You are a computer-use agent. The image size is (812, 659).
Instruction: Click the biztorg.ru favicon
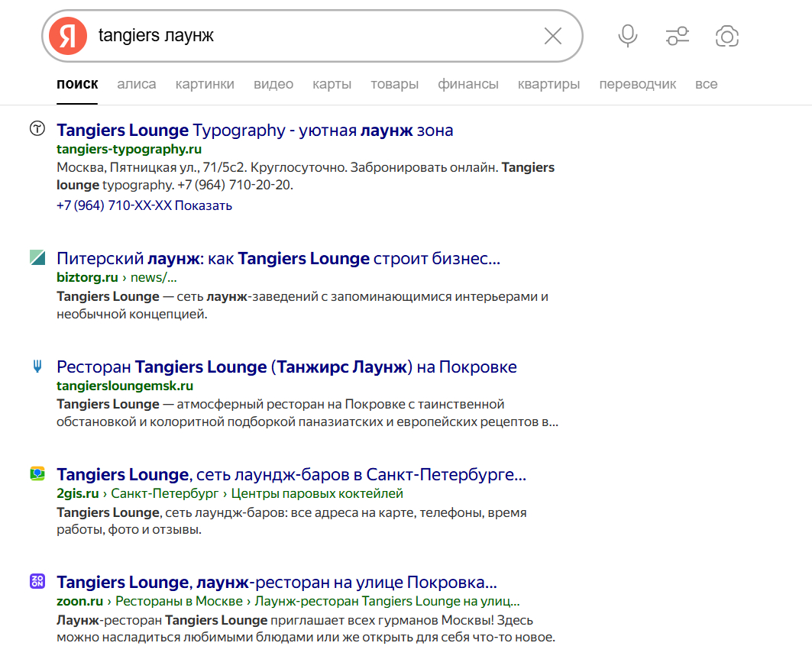37,257
